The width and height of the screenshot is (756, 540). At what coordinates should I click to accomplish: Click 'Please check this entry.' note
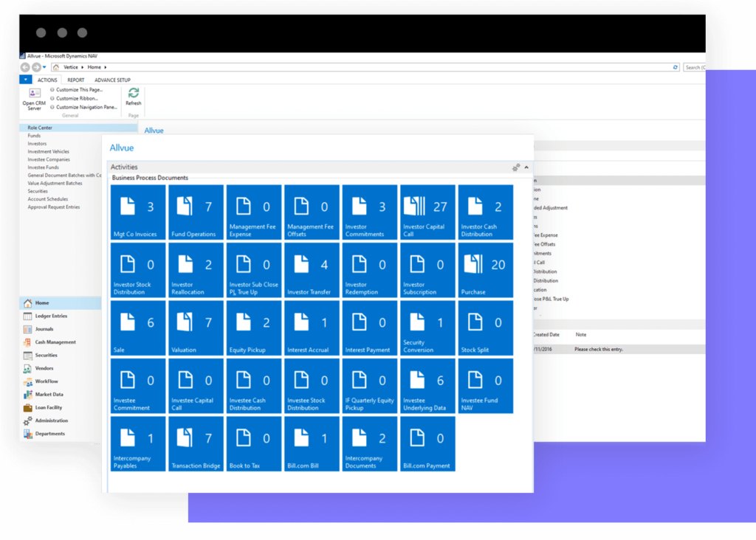tap(599, 349)
